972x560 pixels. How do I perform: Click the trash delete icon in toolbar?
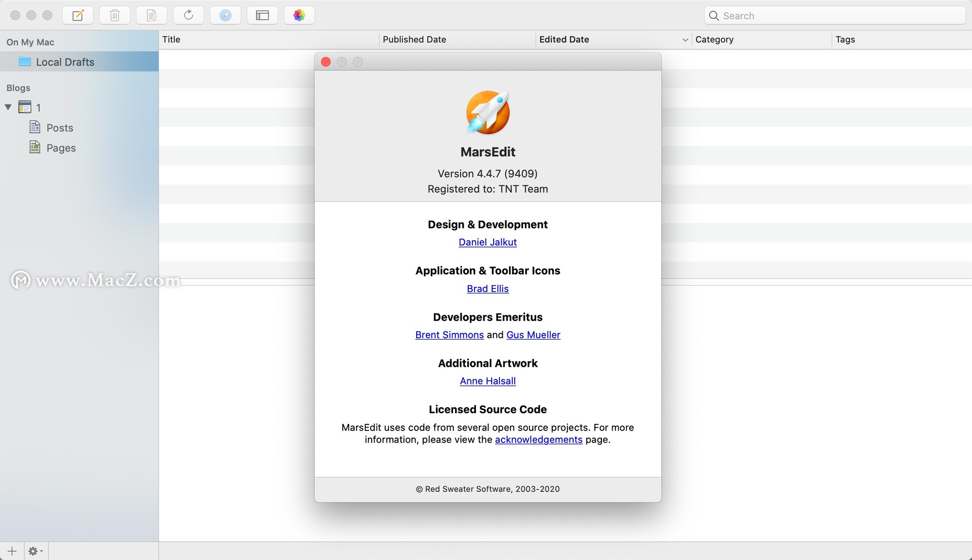(114, 15)
